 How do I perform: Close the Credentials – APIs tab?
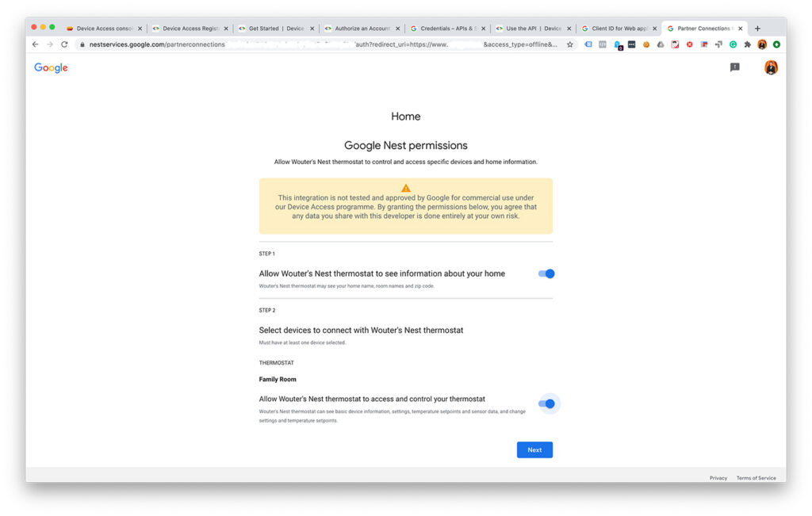[483, 29]
